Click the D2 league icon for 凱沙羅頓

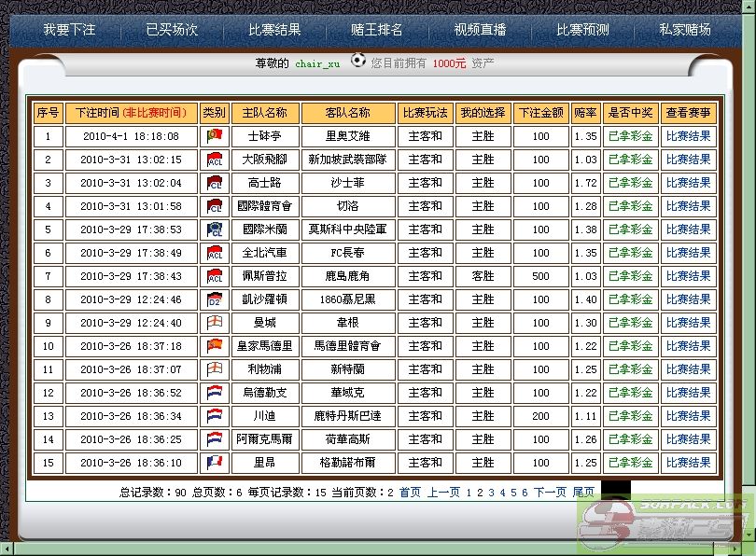tap(215, 299)
